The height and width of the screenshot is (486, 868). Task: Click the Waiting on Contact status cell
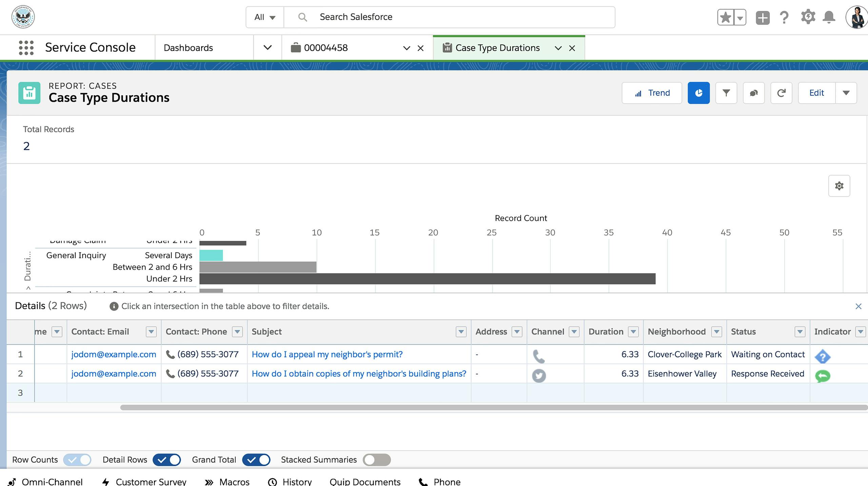768,355
